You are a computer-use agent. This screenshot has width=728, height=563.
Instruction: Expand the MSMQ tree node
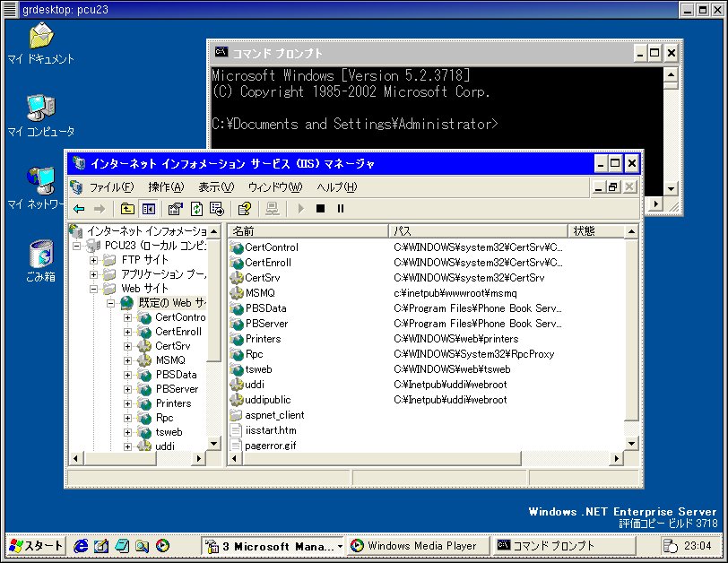[x=127, y=360]
